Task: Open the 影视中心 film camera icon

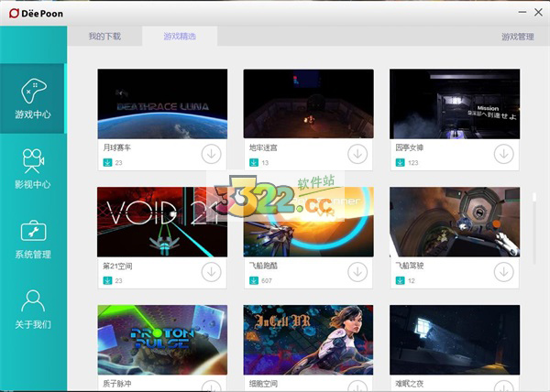Action: (33, 161)
